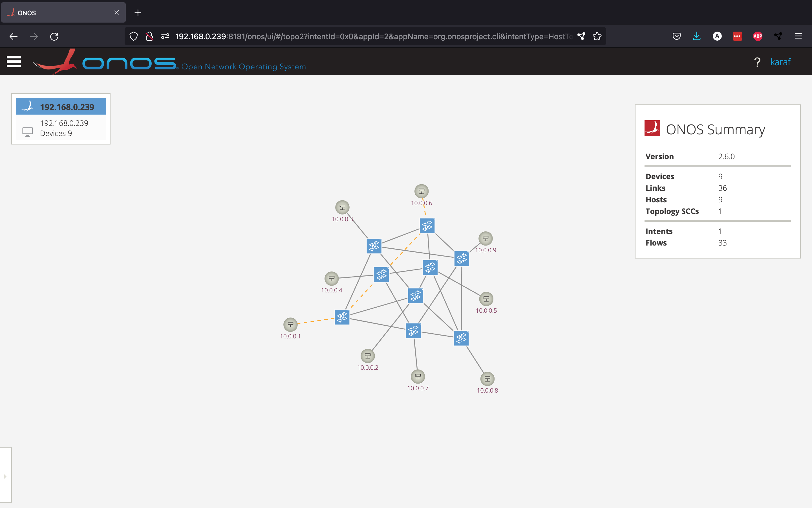Click the 10.0.0.1 host label

tap(290, 336)
